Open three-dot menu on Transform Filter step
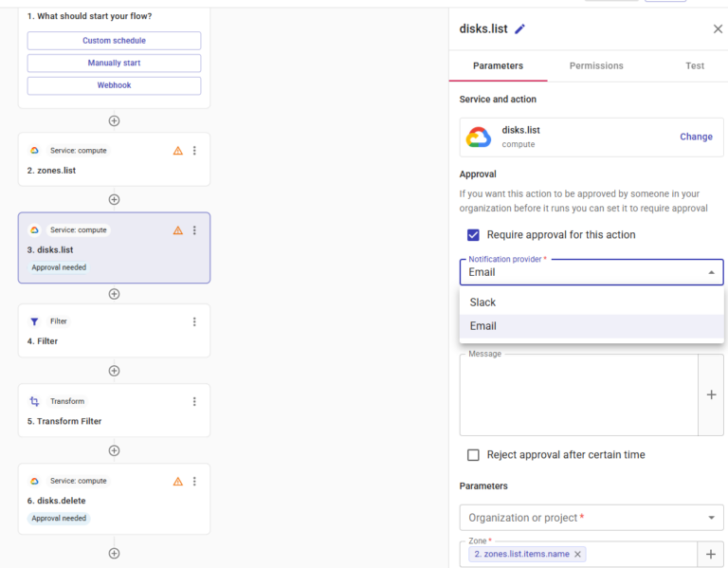This screenshot has height=568, width=728. 194,401
